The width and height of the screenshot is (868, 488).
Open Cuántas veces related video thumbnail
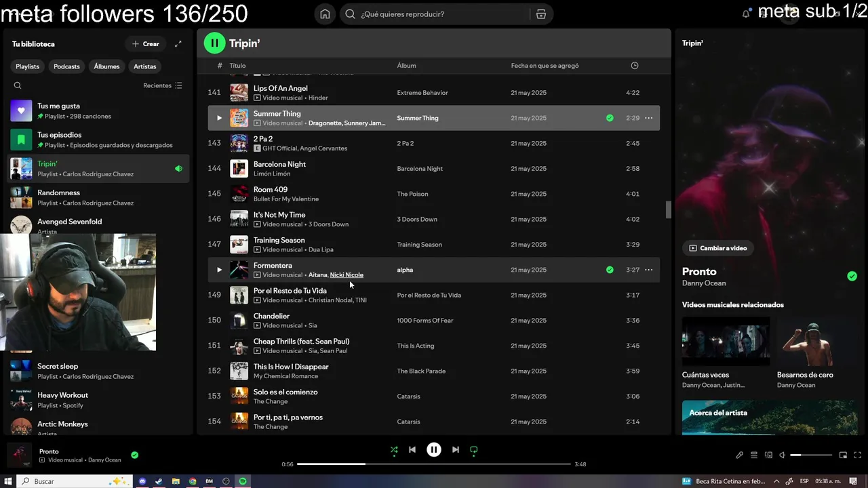726,342
